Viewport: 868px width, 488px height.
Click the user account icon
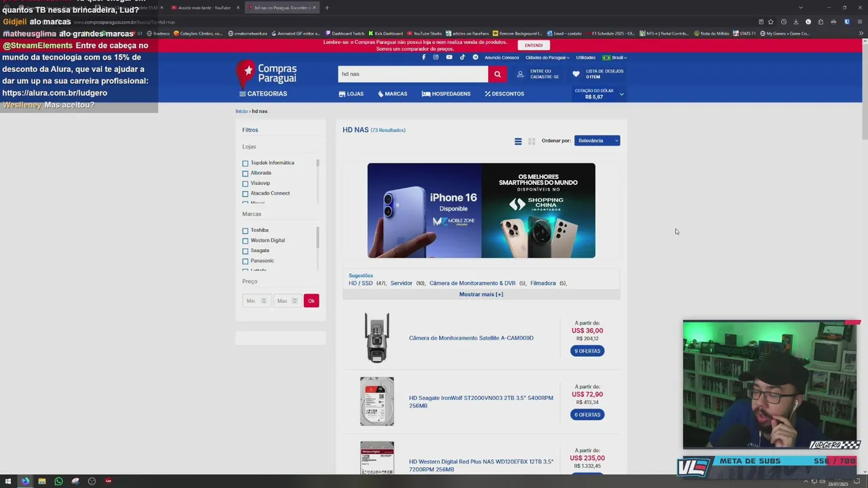pos(520,74)
